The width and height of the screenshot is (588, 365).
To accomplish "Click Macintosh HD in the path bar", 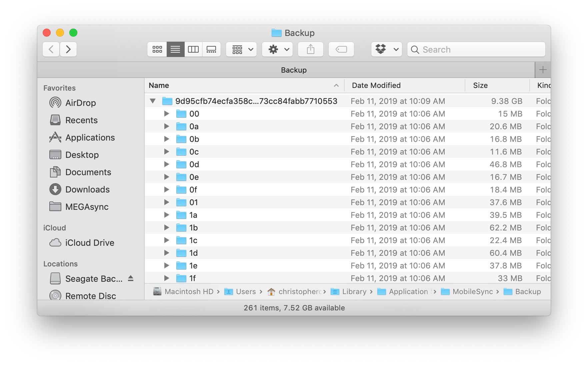I will click(183, 291).
